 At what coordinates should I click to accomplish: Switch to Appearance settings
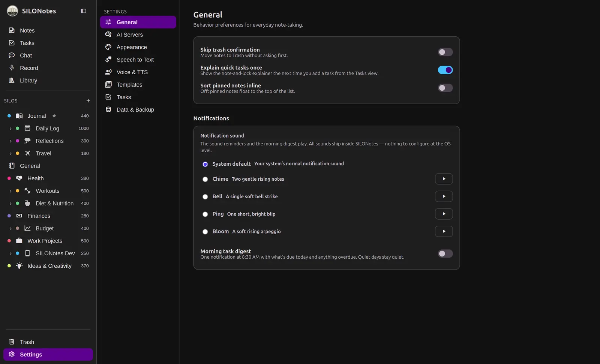(x=138, y=47)
